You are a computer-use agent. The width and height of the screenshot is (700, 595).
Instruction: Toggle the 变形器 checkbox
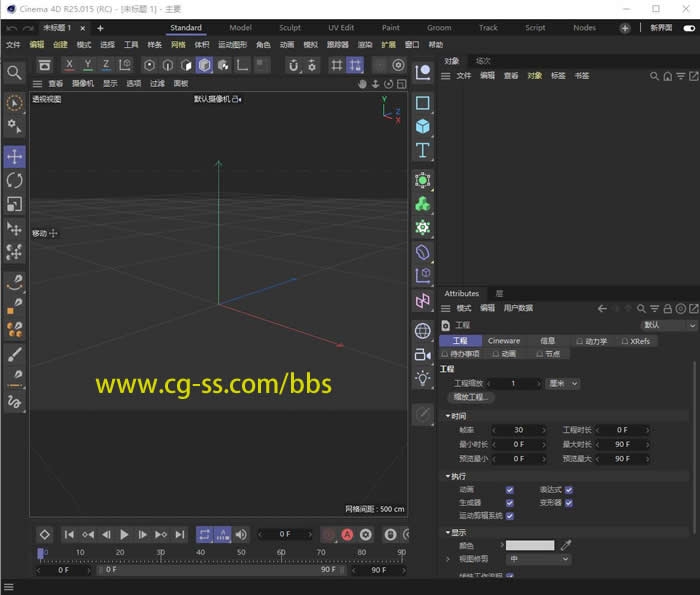point(569,503)
